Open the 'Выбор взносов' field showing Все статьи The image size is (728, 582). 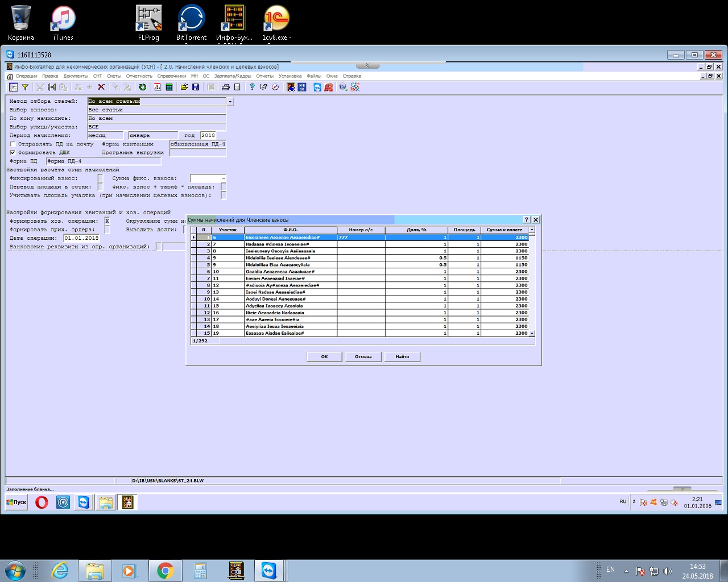[156, 110]
